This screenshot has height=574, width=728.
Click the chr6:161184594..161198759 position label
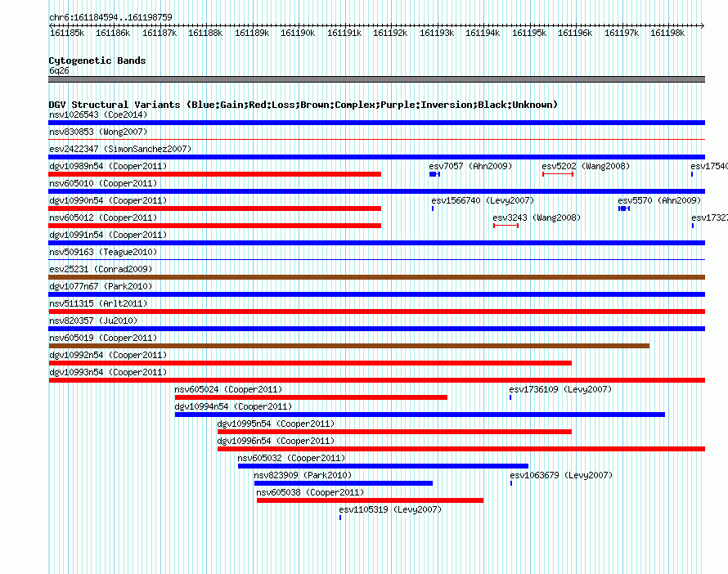(x=110, y=17)
